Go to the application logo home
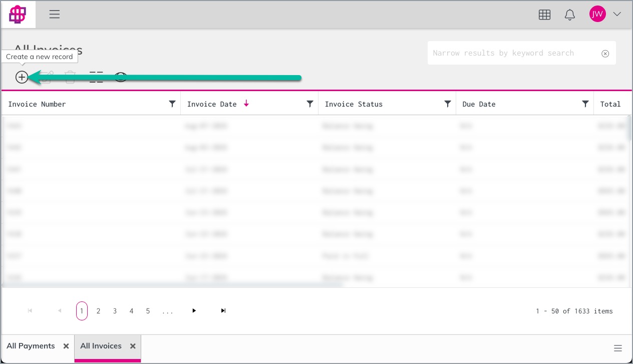 [x=18, y=15]
